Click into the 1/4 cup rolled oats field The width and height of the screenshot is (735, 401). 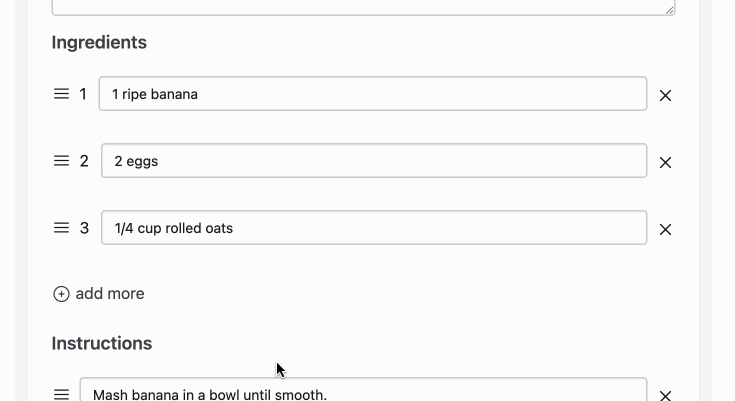(374, 228)
